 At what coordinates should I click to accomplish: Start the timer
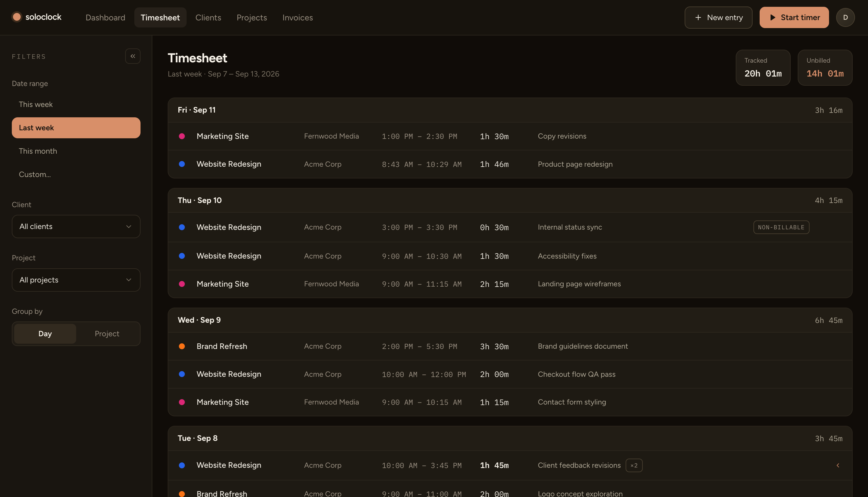[794, 17]
